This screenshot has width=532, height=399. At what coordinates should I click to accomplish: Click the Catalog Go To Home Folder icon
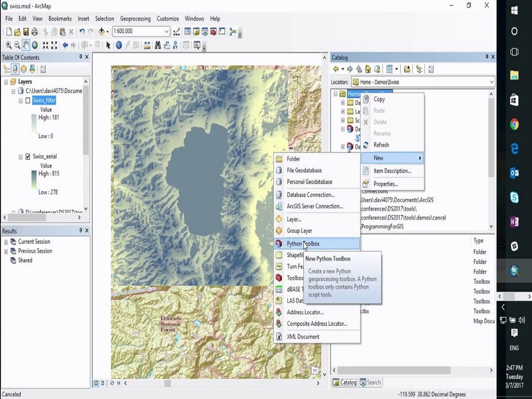(x=368, y=69)
